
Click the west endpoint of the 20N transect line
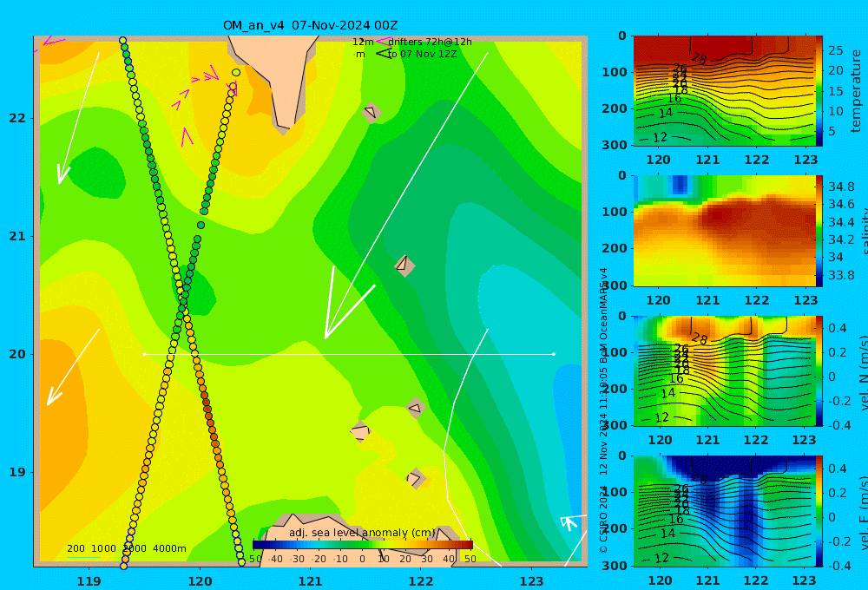click(144, 354)
